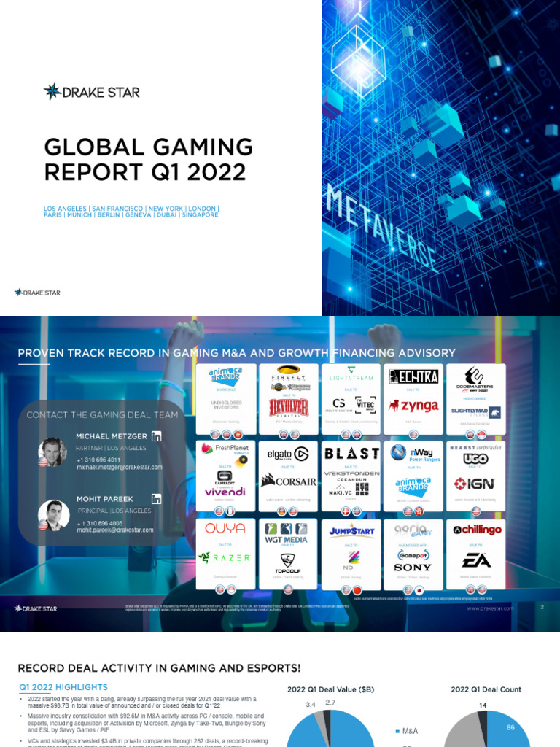560x747 pixels.
Task: Select the Vivendi logo
Action: coord(225,492)
